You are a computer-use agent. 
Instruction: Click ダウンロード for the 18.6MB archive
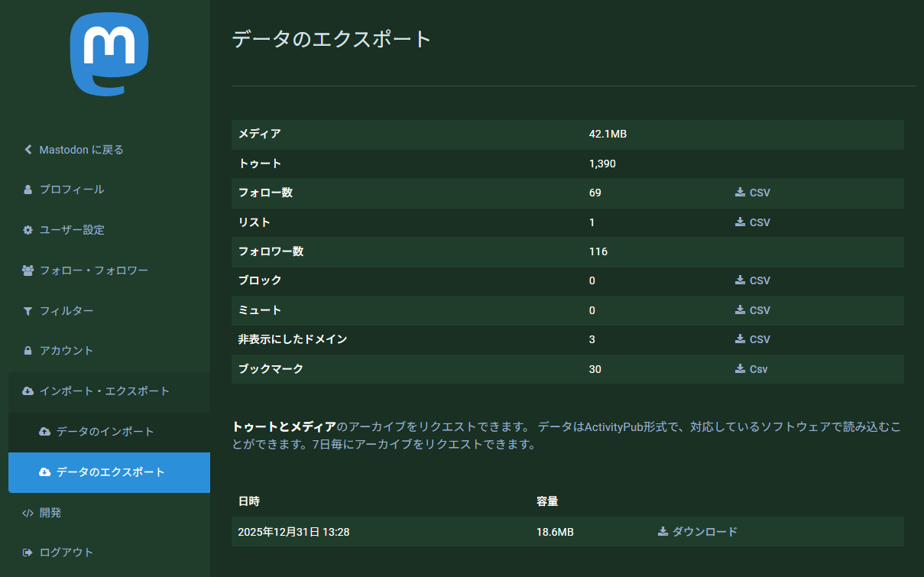[698, 532]
